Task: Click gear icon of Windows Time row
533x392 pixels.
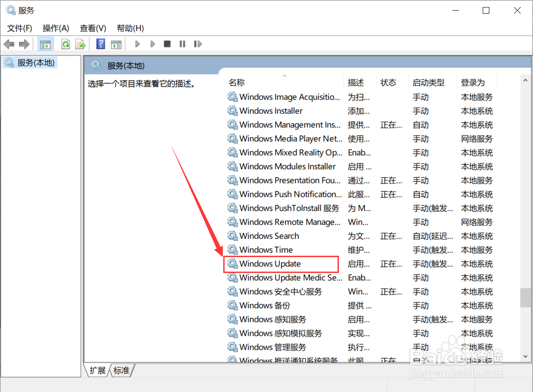Action: (233, 250)
